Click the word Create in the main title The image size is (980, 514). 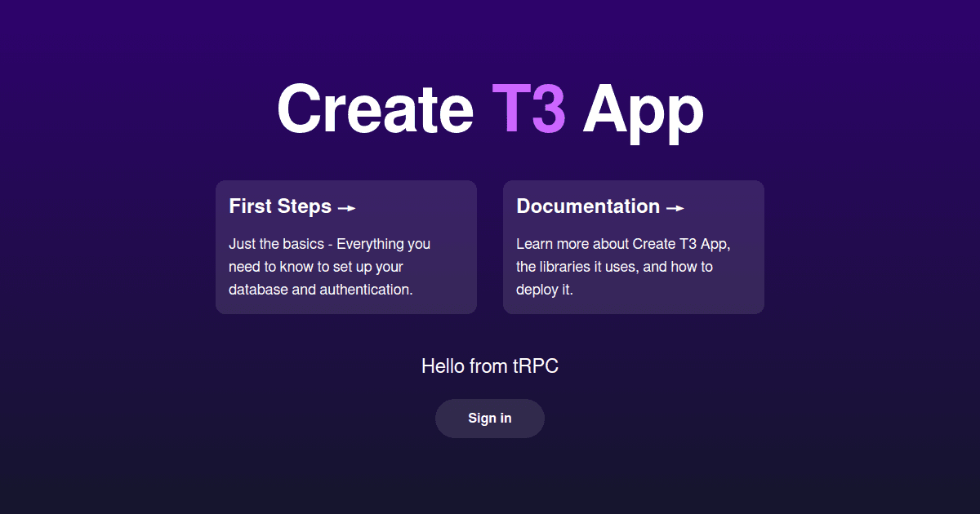tap(376, 110)
